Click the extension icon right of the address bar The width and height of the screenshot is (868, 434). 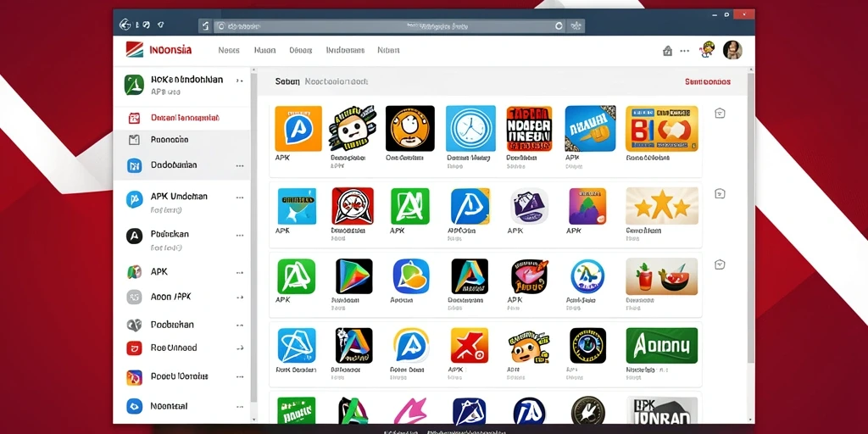point(576,25)
